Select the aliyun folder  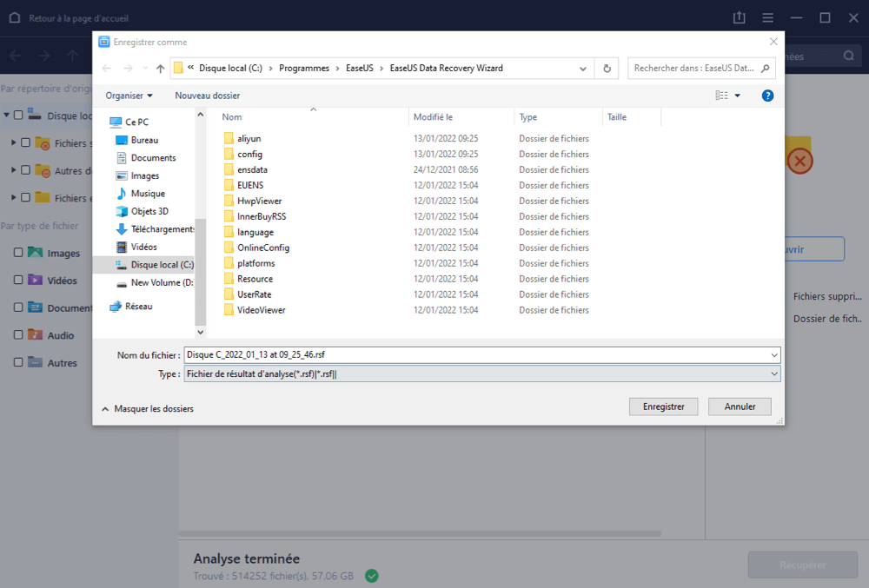249,138
